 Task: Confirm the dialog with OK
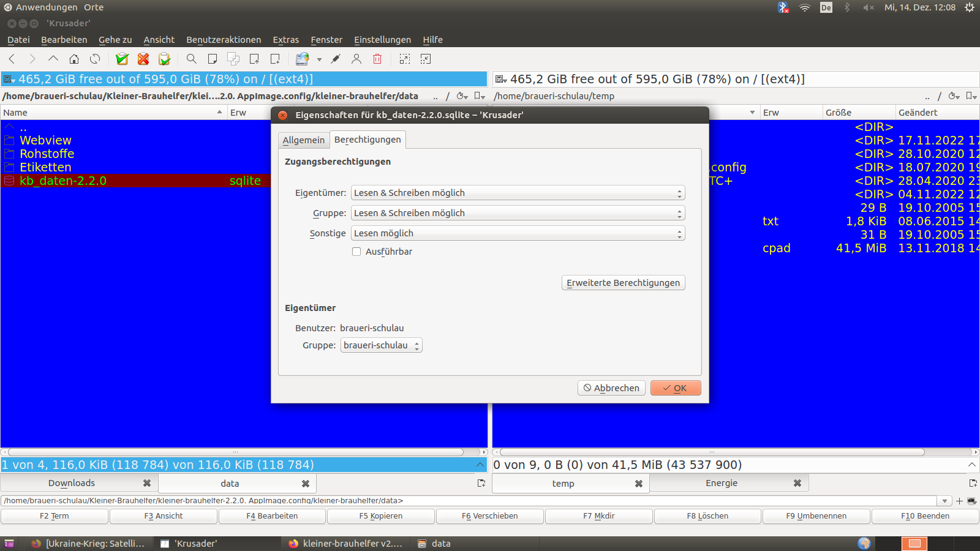coord(675,388)
